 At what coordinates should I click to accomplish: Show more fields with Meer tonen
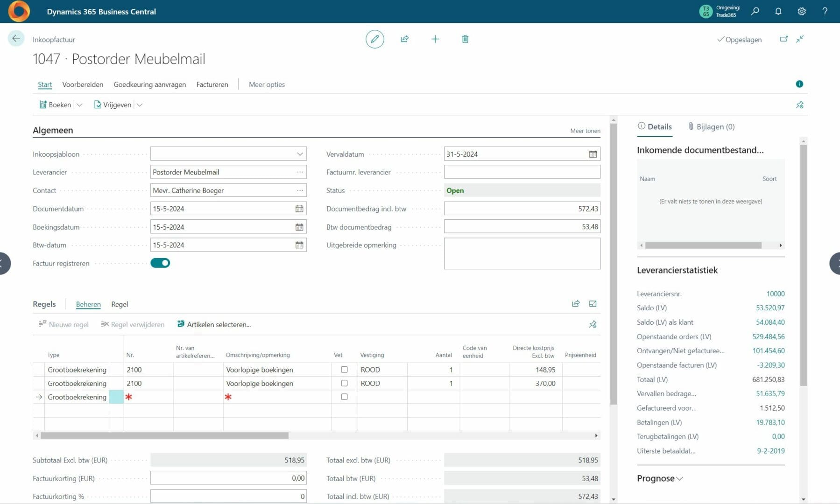point(585,131)
